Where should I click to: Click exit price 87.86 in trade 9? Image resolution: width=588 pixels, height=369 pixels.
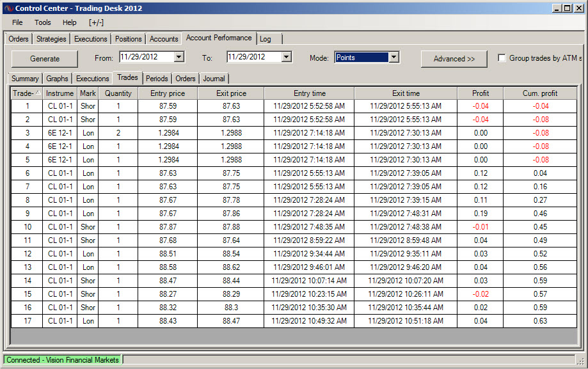coord(231,214)
